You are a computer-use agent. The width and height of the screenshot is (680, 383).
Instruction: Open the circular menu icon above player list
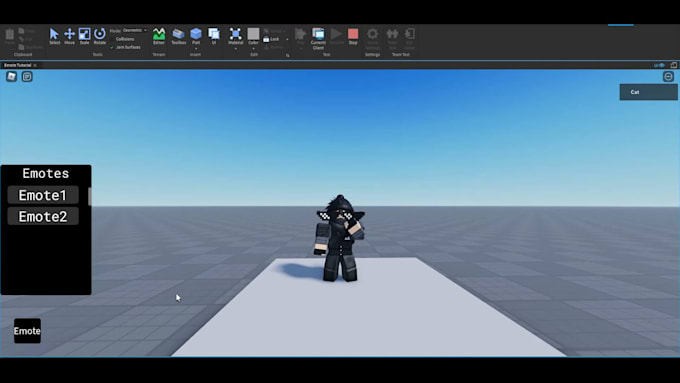point(668,77)
